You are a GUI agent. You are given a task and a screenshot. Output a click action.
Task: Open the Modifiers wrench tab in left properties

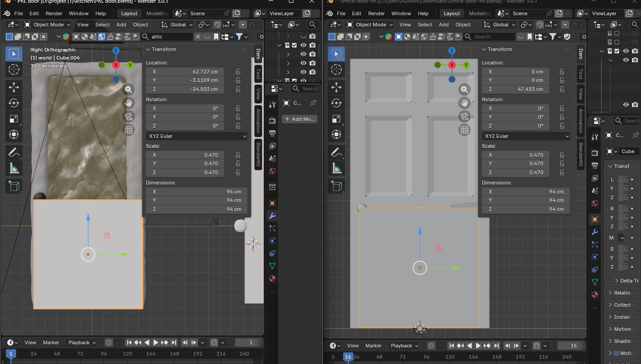(x=272, y=216)
